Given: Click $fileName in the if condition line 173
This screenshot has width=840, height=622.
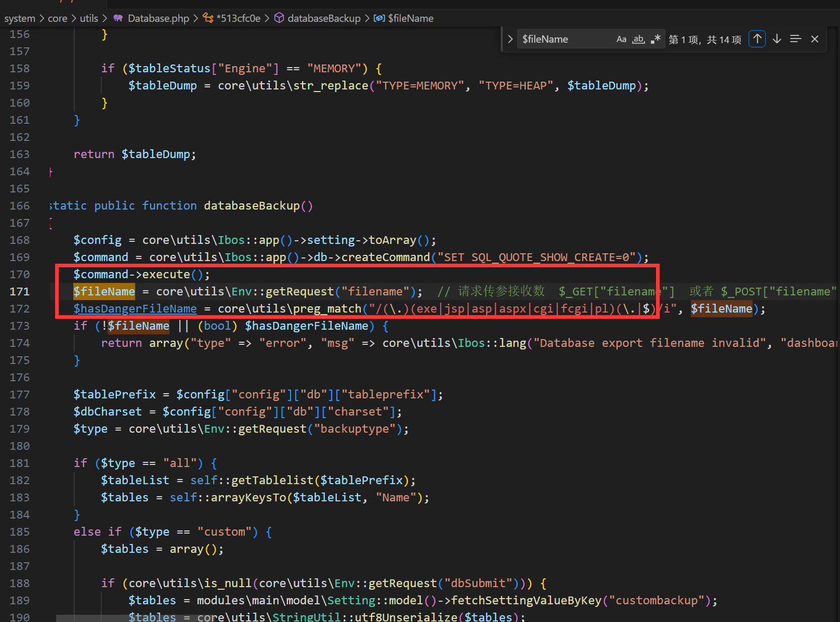Looking at the screenshot, I should [x=138, y=326].
